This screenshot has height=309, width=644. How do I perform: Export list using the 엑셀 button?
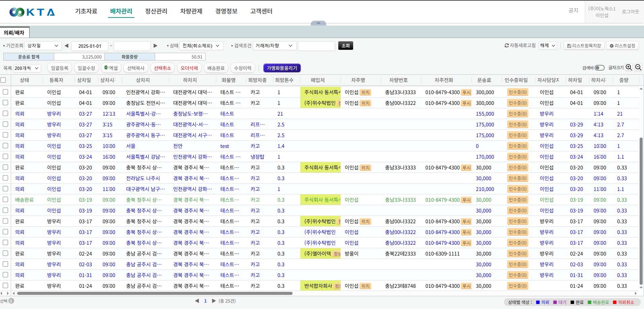click(x=111, y=68)
